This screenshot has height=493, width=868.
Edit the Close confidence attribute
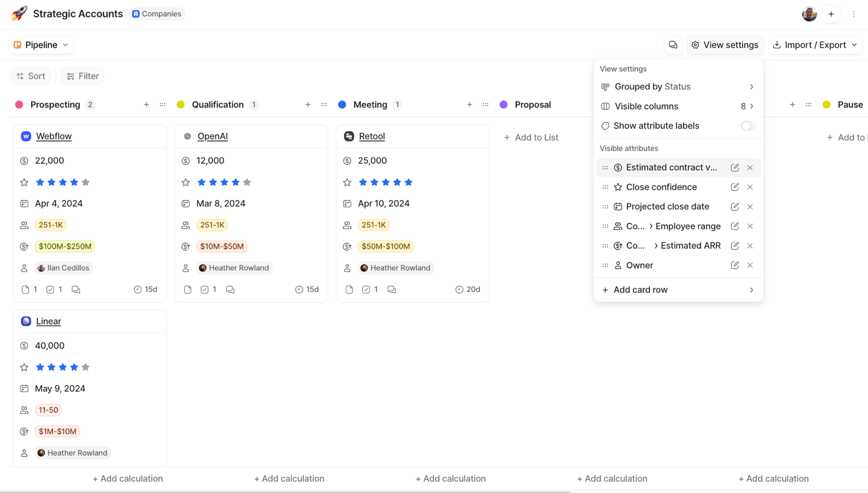[735, 187]
